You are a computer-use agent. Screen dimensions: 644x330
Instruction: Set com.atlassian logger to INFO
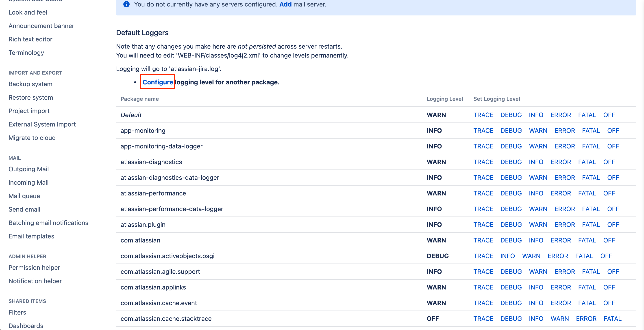tap(536, 240)
